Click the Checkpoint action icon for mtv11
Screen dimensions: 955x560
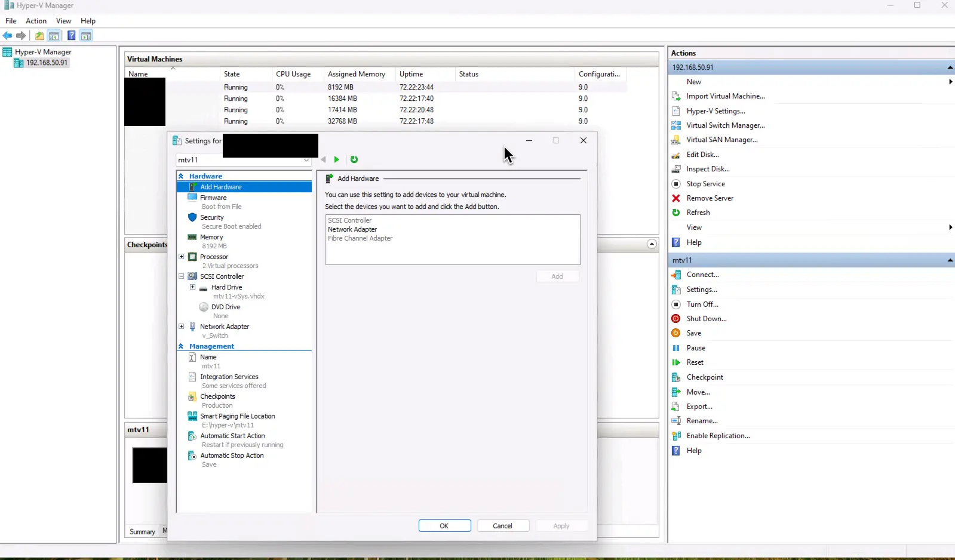676,377
